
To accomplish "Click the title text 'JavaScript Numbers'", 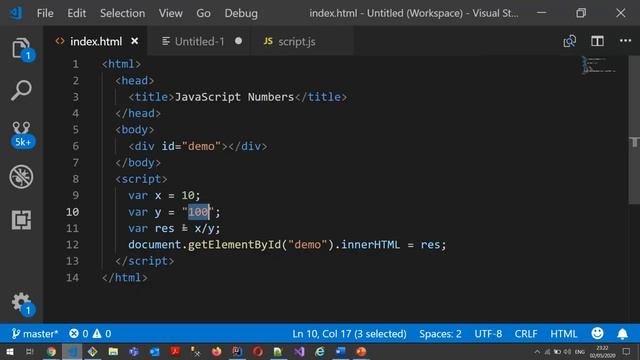I will point(234,97).
